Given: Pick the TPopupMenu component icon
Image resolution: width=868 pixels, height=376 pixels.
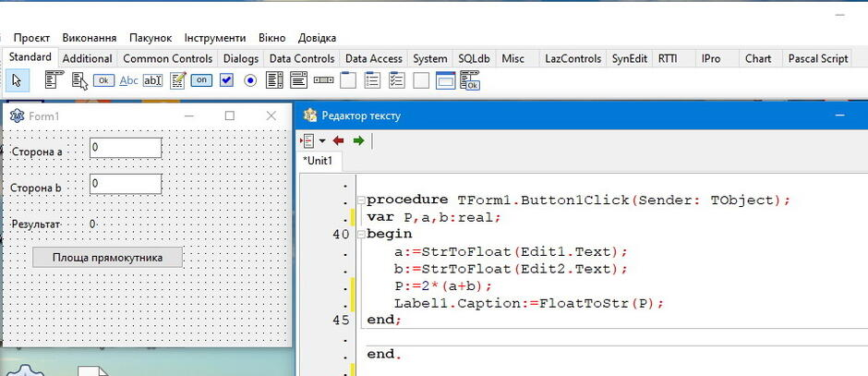Looking at the screenshot, I should 80,80.
